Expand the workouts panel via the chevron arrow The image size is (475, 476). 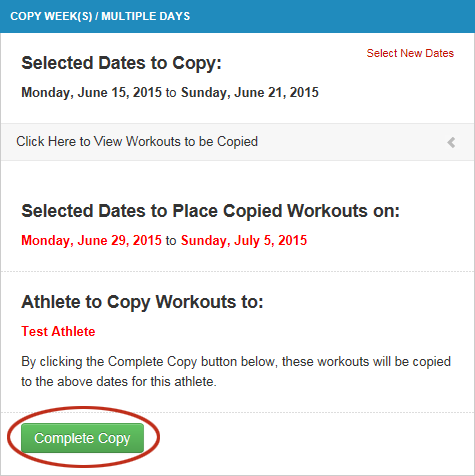coord(451,142)
